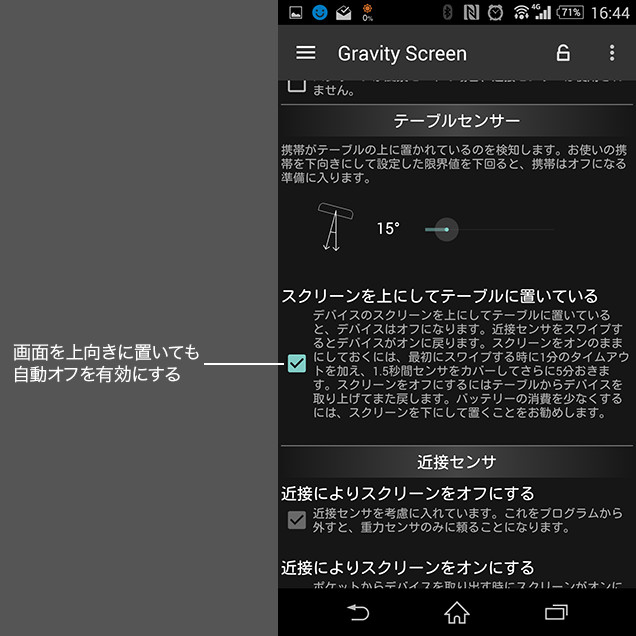636x636 pixels.
Task: Tap the screen-up option description text
Action: point(471,363)
